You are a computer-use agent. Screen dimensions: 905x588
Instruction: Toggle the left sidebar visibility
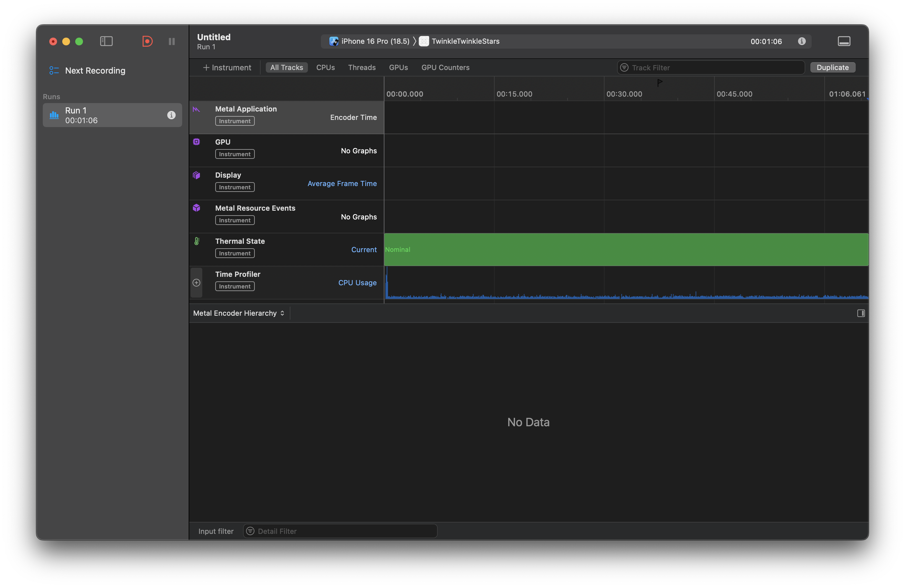pyautogui.click(x=106, y=41)
